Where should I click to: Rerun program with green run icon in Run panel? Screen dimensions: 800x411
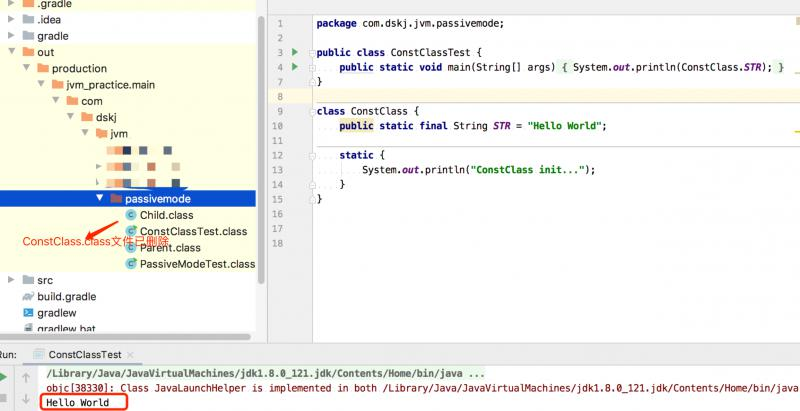pyautogui.click(x=3, y=377)
